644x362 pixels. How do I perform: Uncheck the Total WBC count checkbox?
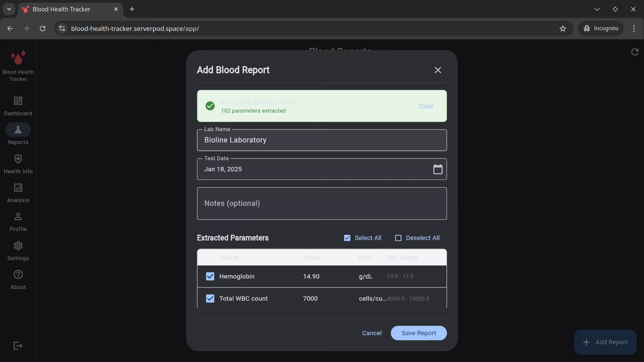(210, 299)
